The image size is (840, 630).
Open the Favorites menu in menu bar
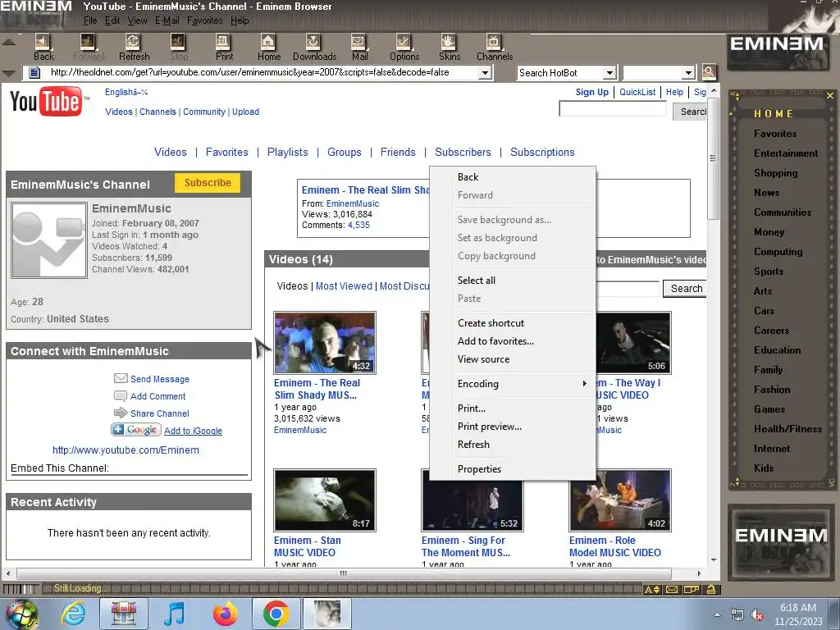coord(204,21)
